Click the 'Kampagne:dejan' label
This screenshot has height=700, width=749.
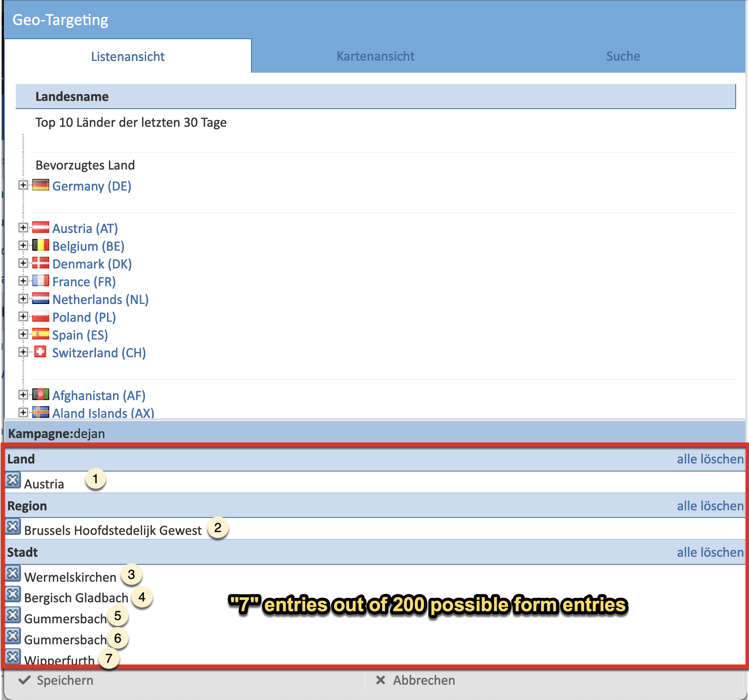tap(56, 434)
